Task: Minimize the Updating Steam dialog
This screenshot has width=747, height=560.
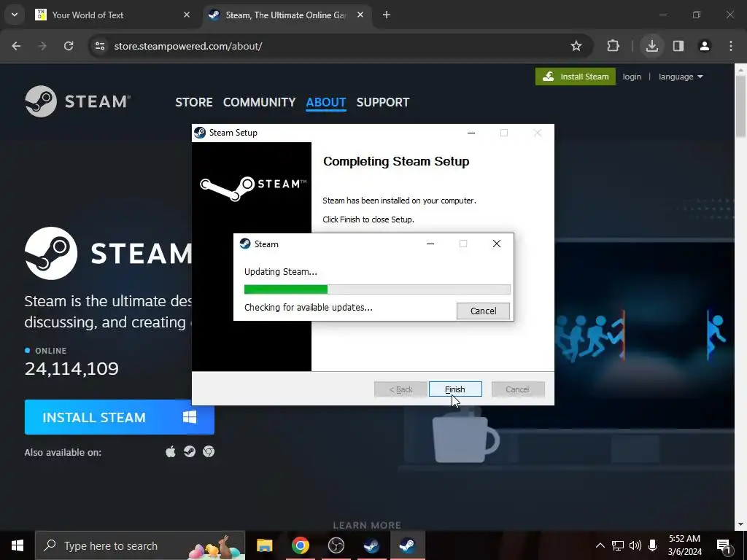Action: (x=430, y=244)
